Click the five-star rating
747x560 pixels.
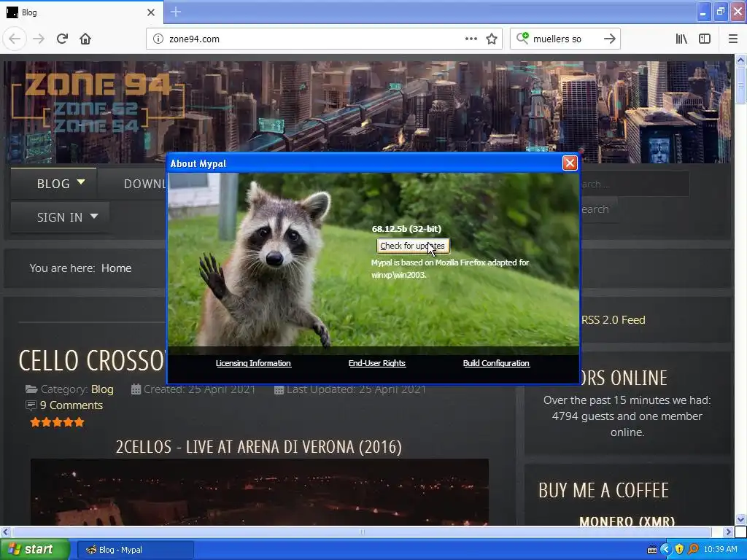(57, 422)
